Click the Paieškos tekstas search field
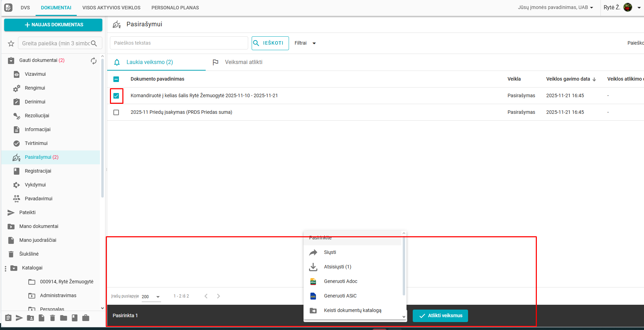The height and width of the screenshot is (330, 644). coord(179,43)
